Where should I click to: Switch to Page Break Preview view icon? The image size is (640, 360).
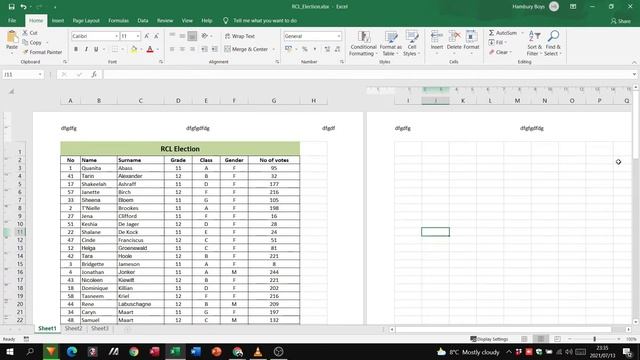tap(557, 339)
